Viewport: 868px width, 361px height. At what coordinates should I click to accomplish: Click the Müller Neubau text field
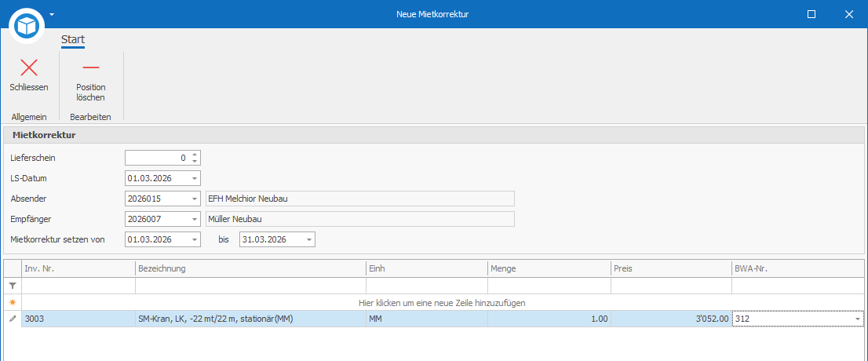tap(359, 219)
